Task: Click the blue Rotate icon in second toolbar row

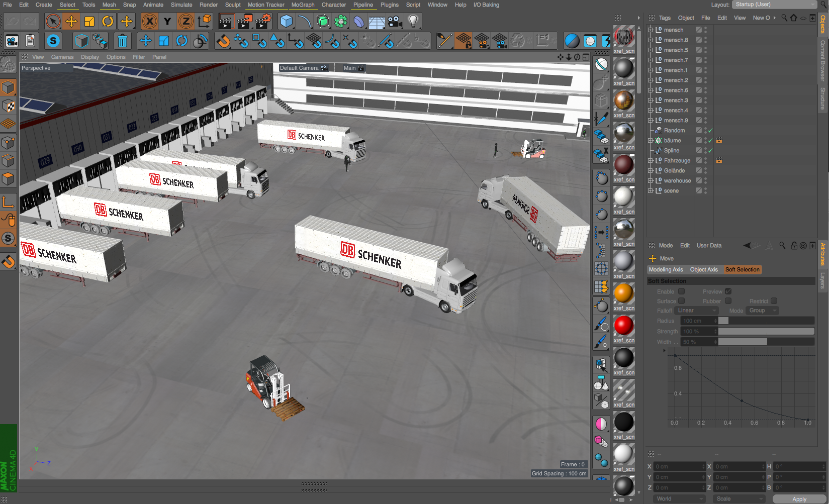Action: (182, 41)
